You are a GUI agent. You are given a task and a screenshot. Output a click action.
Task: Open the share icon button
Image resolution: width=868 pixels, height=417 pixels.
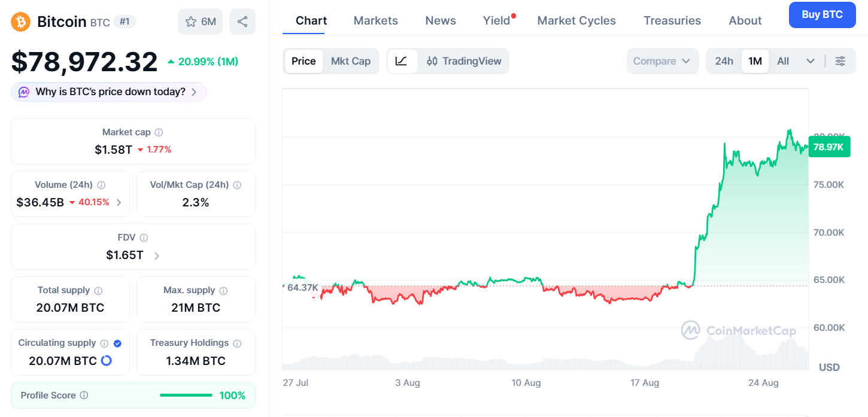coord(242,22)
